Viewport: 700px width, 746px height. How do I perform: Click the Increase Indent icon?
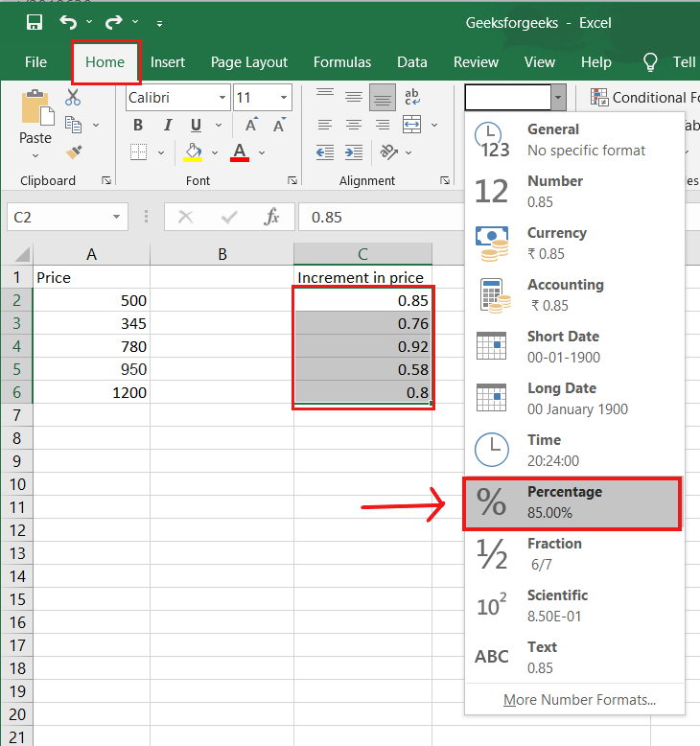(354, 152)
